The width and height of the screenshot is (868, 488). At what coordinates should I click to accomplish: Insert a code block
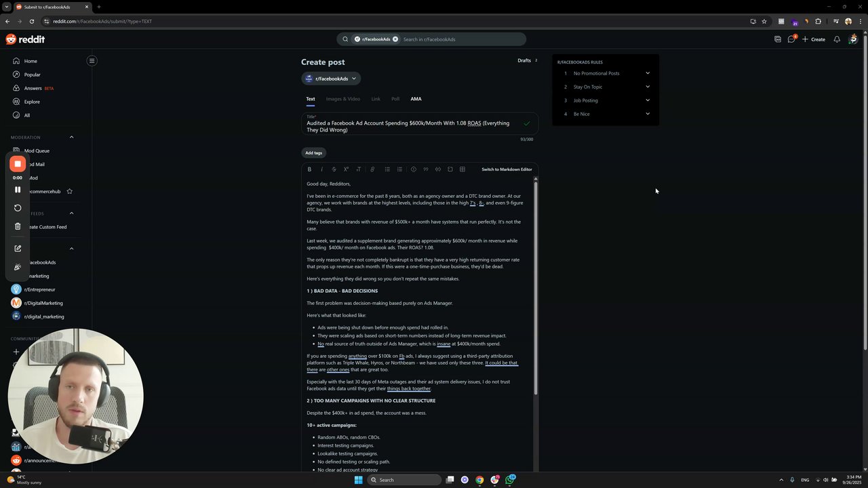point(450,169)
